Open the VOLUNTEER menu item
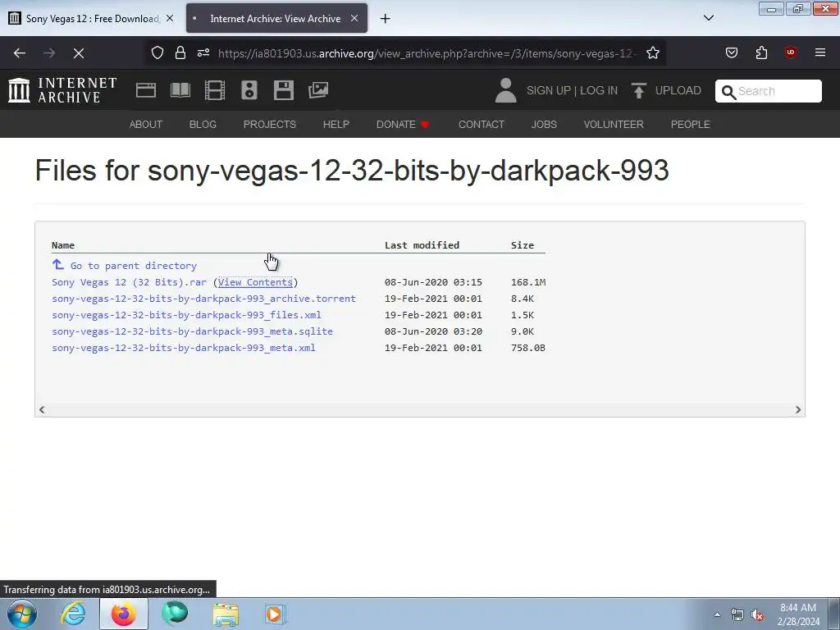This screenshot has height=630, width=840. coord(614,125)
